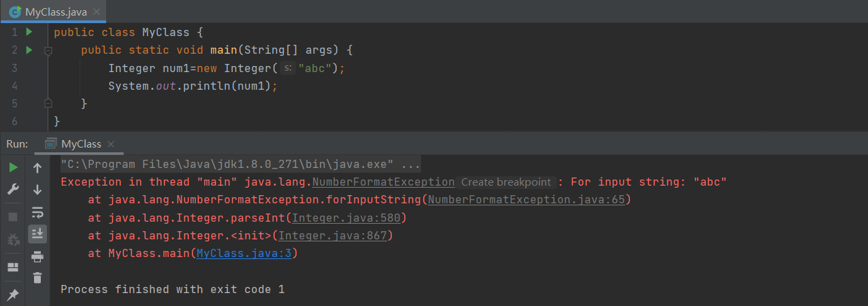
Task: Toggle scroll to end of console
Action: pyautogui.click(x=37, y=234)
